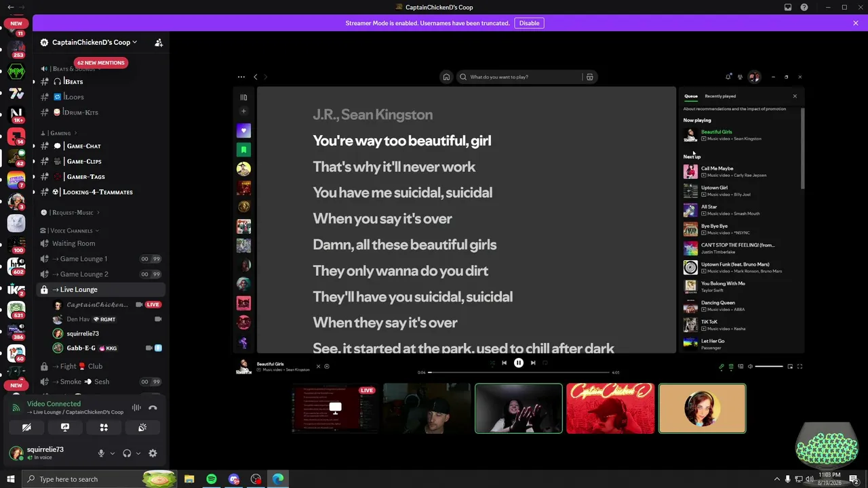Mute Spotify volume speaker icon
This screenshot has height=488, width=868.
pyautogui.click(x=750, y=367)
